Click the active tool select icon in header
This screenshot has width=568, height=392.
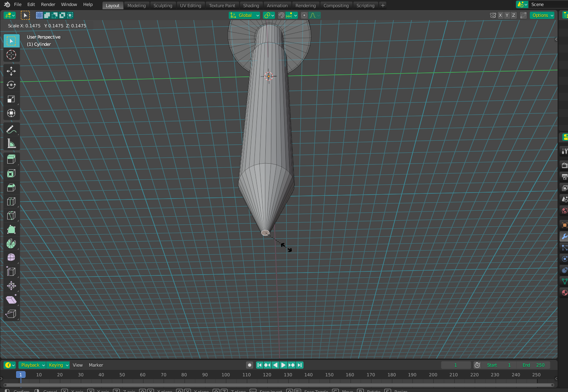pos(25,15)
